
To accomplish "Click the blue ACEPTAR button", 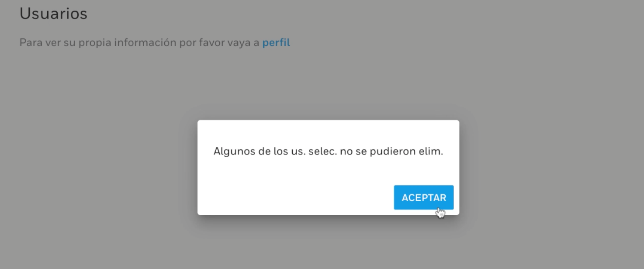I will point(423,197).
